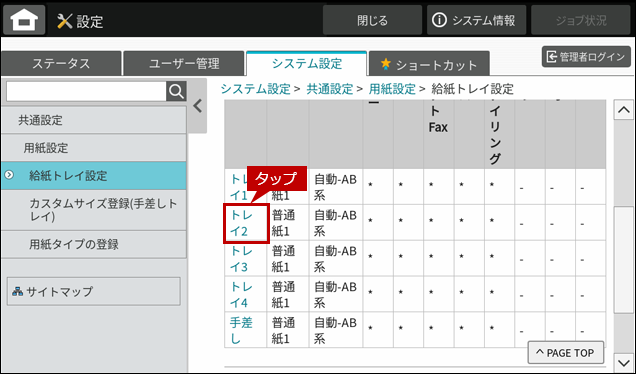
Task: Open カスタムサイズ登録(手差しトレイ) sidebar item
Action: coord(94,210)
